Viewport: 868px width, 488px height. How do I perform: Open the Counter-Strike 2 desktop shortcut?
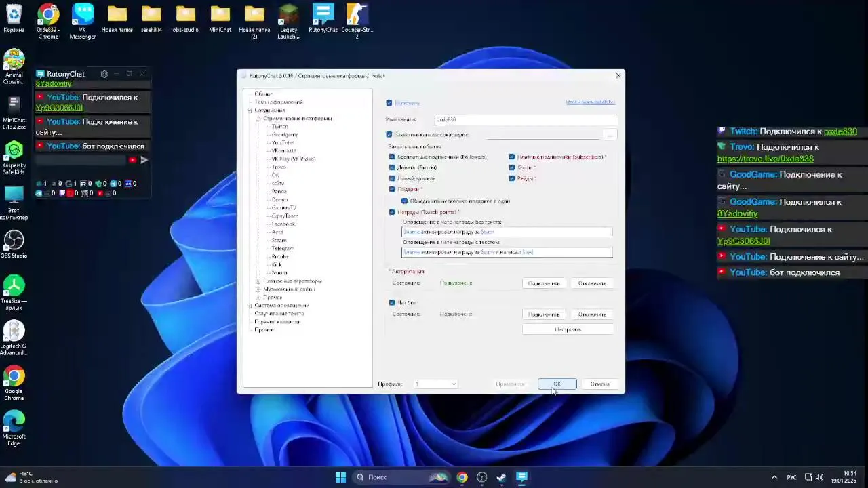tap(357, 22)
